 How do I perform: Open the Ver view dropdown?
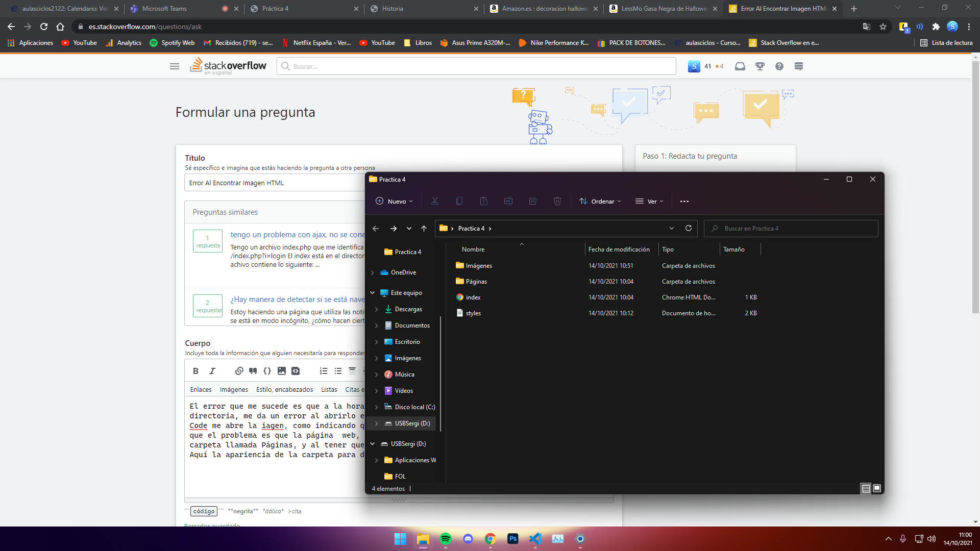[649, 201]
